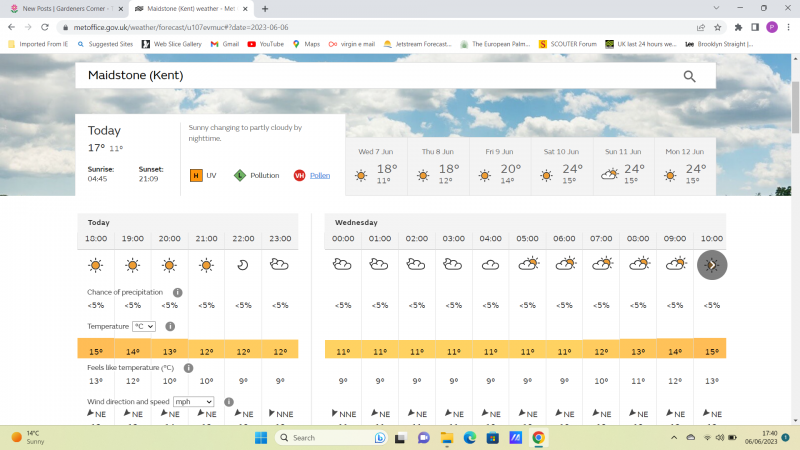This screenshot has width=800, height=450.
Task: Open the Gmail bookmark
Action: (x=225, y=44)
